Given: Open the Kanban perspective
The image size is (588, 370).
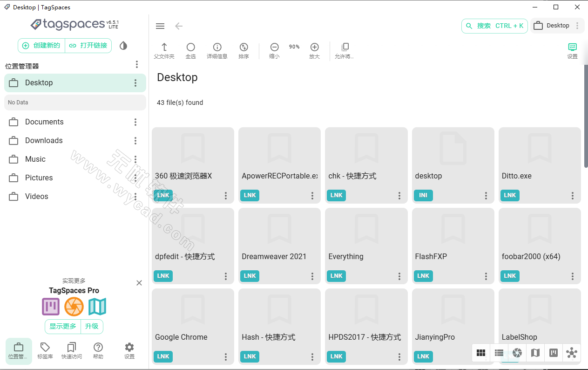Looking at the screenshot, I should click(554, 353).
